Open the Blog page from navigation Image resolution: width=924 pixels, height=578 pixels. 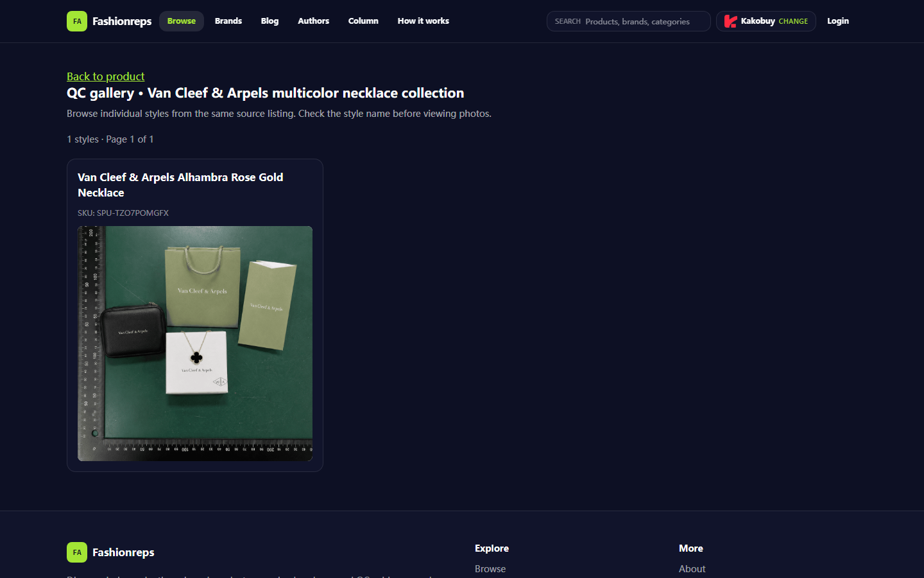coord(269,21)
